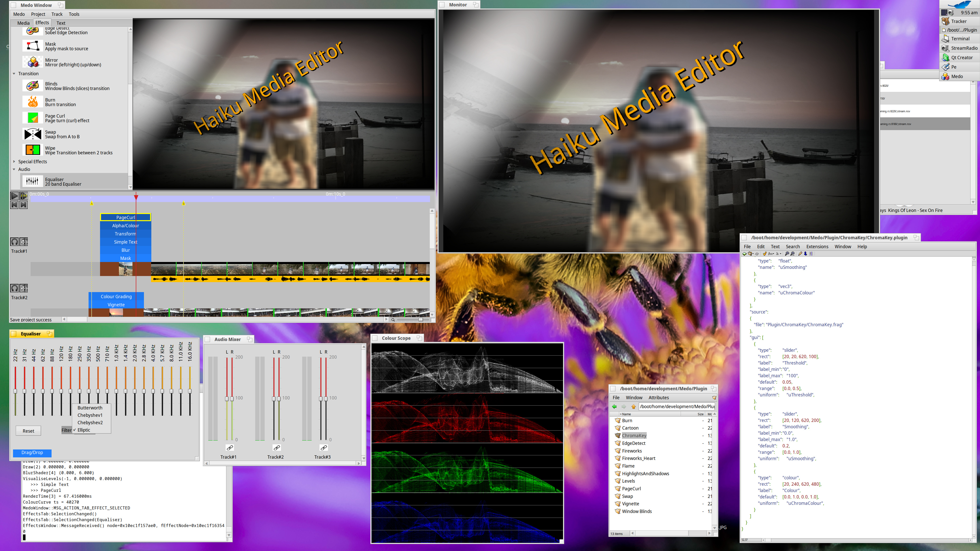This screenshot has height=551, width=980.
Task: Click the path field in Plugin folder window
Action: point(677,407)
